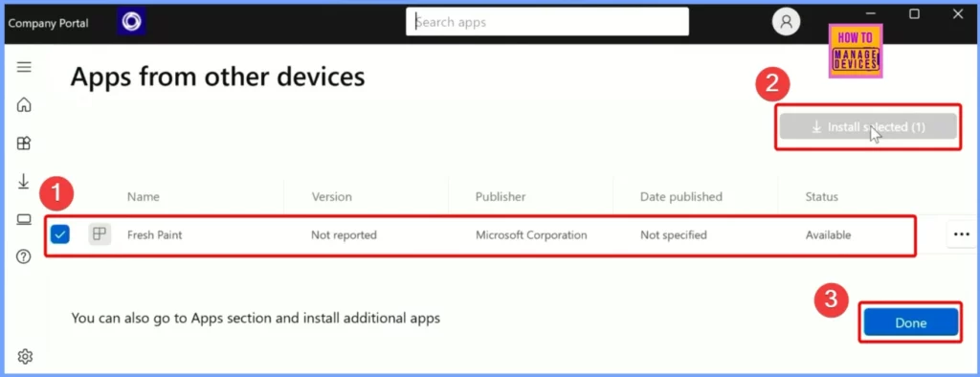The width and height of the screenshot is (980, 377).
Task: Open Help & support sidebar icon
Action: tap(24, 257)
